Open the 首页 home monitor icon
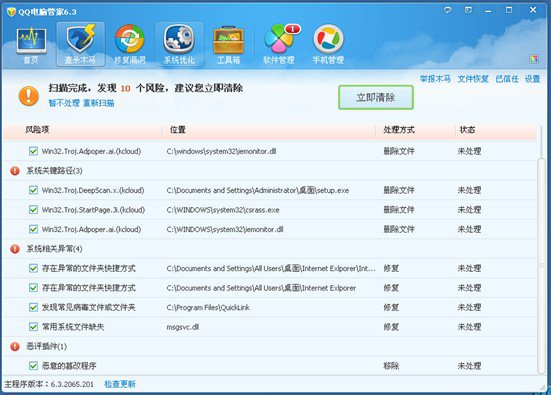 coord(31,44)
